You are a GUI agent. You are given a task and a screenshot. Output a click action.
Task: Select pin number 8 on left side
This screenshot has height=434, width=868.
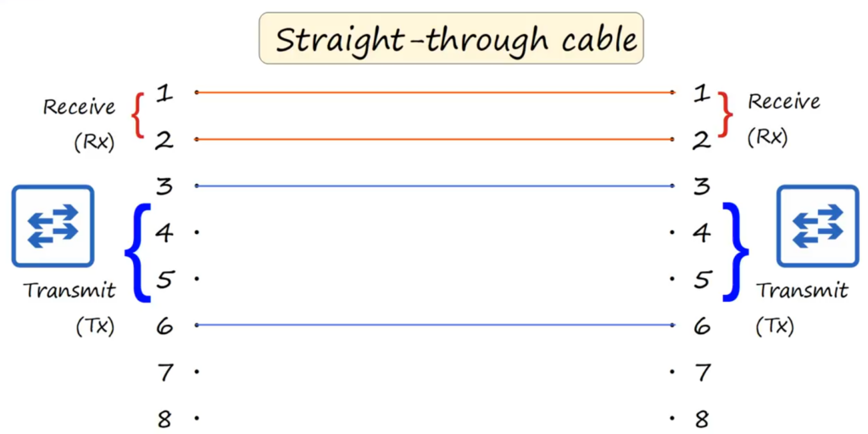click(164, 419)
